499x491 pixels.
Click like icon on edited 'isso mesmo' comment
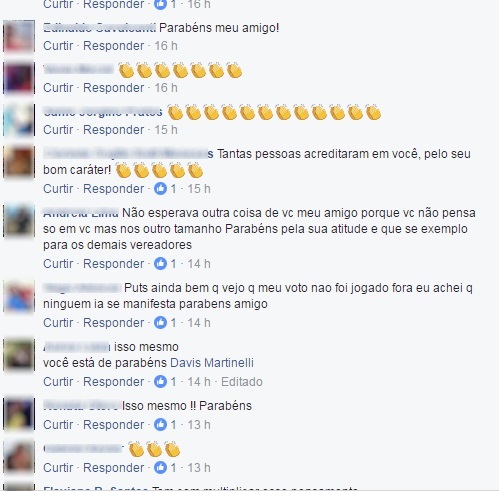(x=160, y=382)
